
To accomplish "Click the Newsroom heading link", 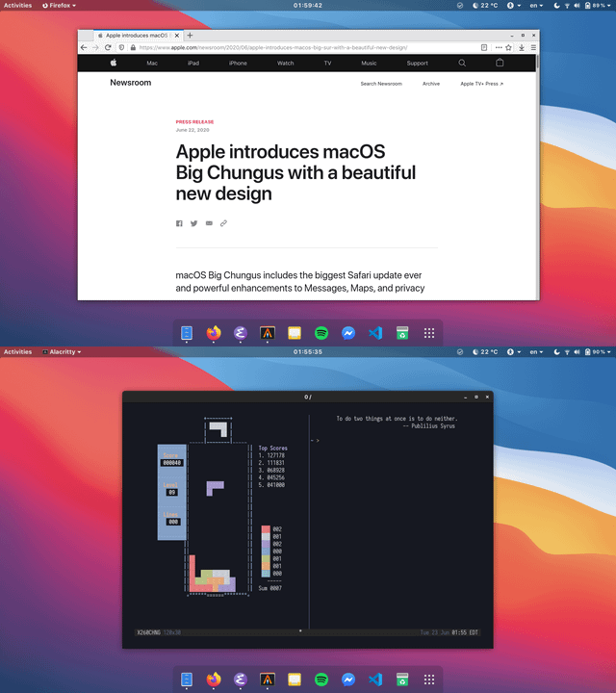I will coord(130,83).
